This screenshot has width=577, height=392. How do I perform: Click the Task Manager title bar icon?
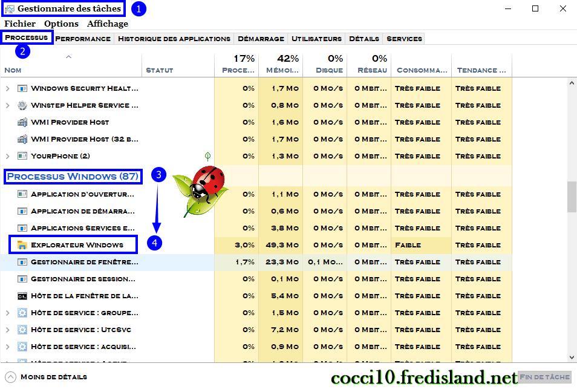[10, 8]
